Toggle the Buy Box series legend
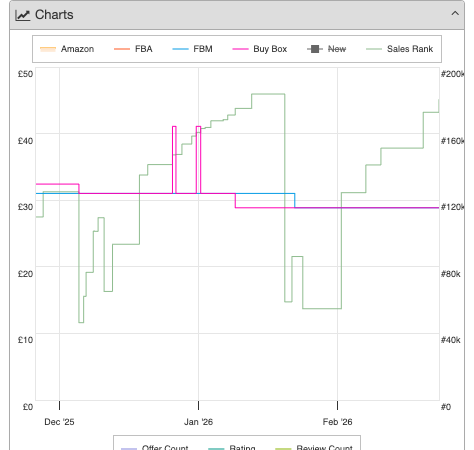This screenshot has width=474, height=450. [x=260, y=49]
